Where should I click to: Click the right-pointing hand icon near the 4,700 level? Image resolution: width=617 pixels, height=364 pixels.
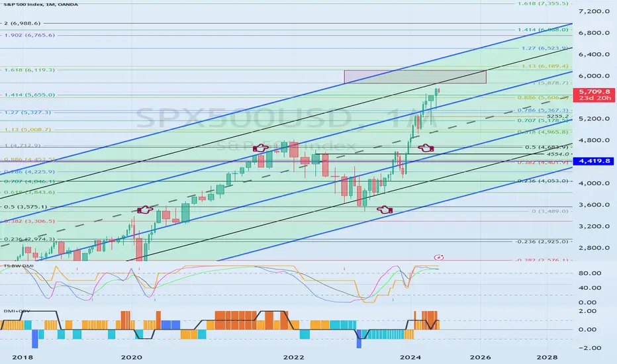[260, 148]
